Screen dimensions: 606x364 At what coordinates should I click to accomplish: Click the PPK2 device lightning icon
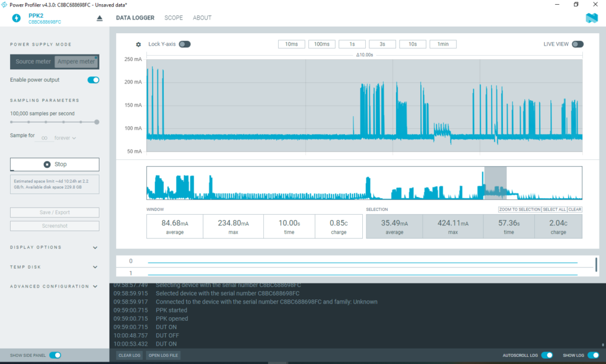[16, 18]
